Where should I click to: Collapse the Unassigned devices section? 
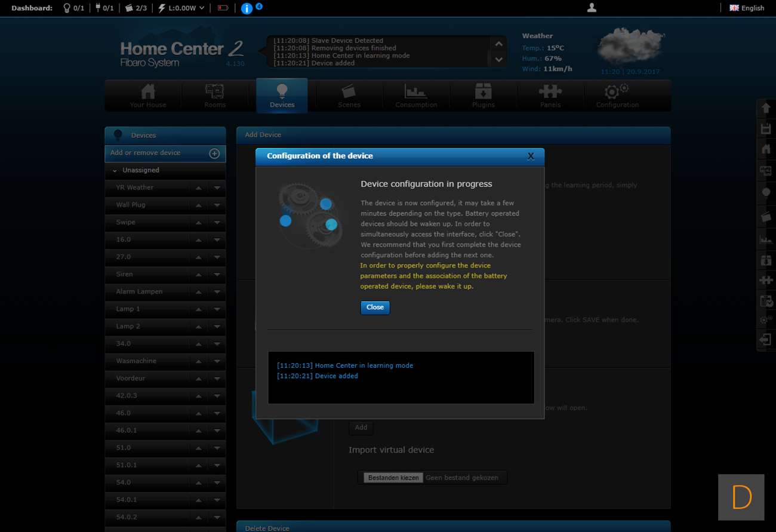(x=115, y=171)
